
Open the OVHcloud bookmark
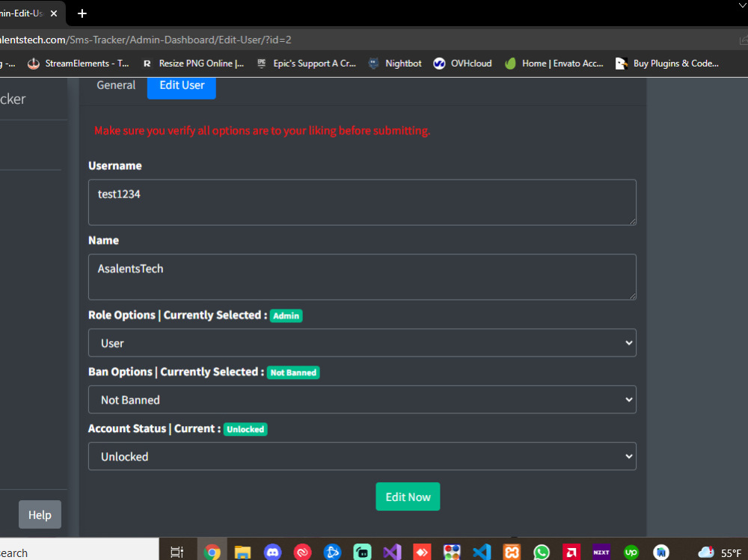point(462,64)
